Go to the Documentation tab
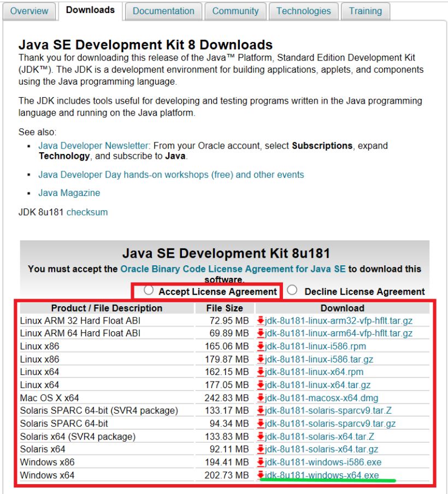Screen dimensions: 448x494 click(163, 11)
